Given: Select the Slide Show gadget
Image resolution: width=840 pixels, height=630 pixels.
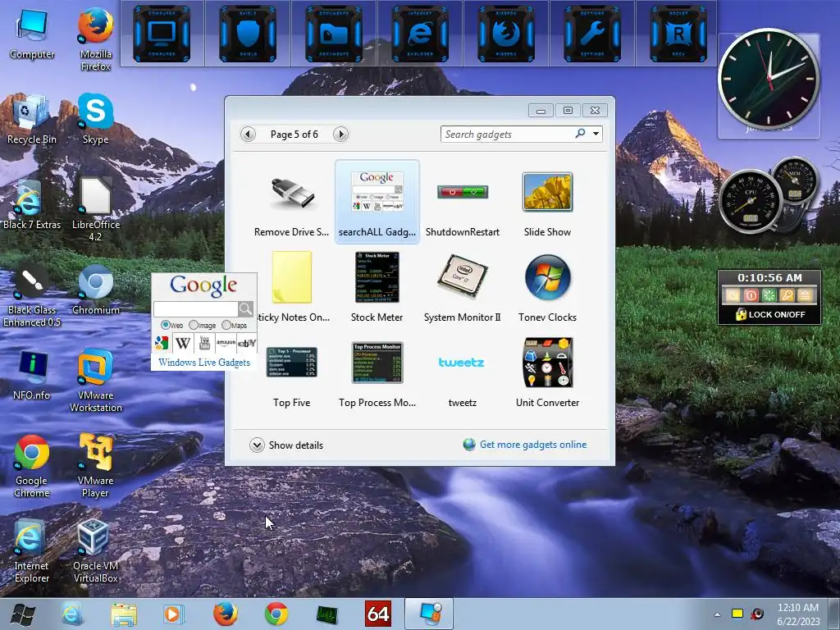Looking at the screenshot, I should tap(547, 203).
